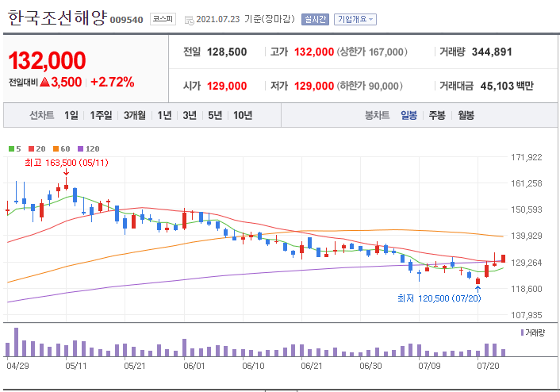Screen dimensions: 560x392
Task: Show the 5년 line chart
Action: pyautogui.click(x=215, y=115)
